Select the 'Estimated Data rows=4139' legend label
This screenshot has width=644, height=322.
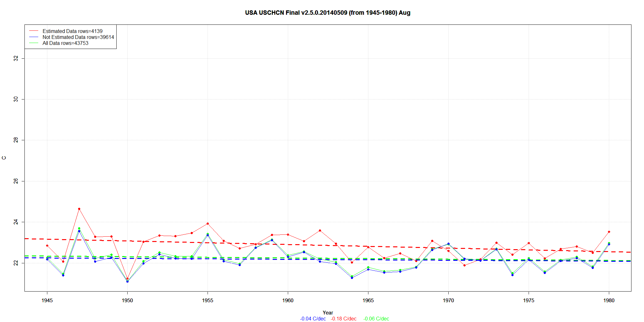click(72, 31)
